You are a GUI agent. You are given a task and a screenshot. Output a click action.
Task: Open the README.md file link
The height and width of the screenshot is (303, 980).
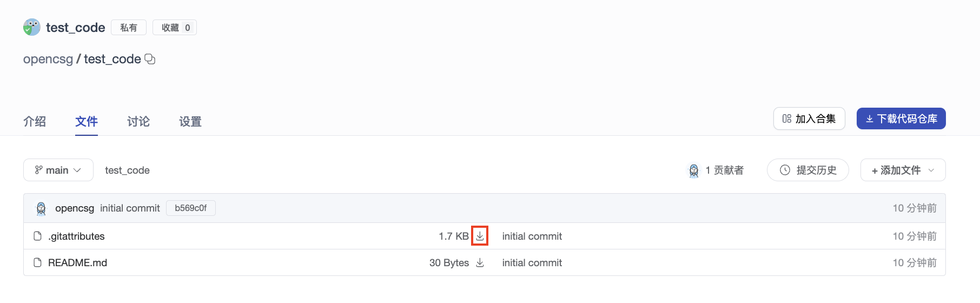[77, 262]
